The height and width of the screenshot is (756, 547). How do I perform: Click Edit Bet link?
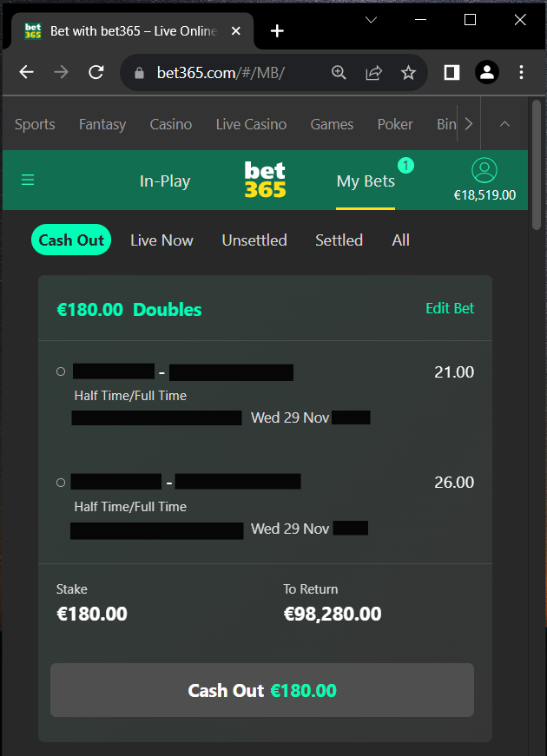[x=450, y=308]
